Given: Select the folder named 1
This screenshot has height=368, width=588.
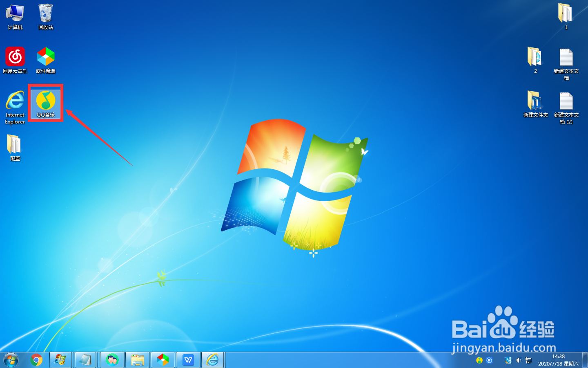Looking at the screenshot, I should tap(566, 16).
